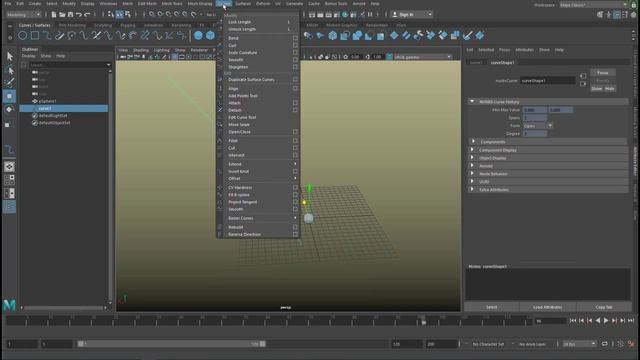
Task: Open option box for Scale Curvature
Action: [295, 53]
